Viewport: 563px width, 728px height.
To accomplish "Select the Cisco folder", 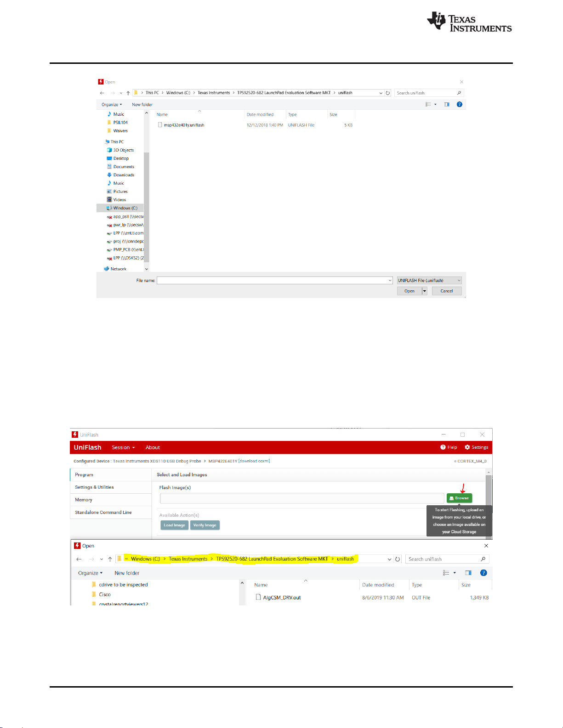I will coord(101,594).
